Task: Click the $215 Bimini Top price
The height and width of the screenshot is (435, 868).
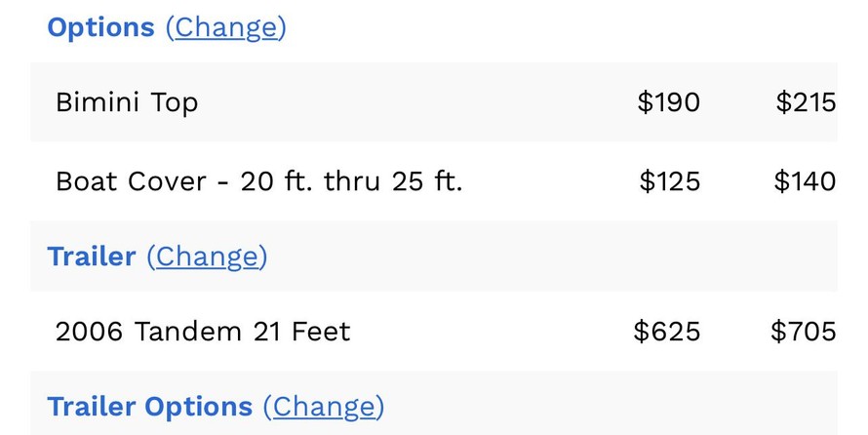Action: coord(806,102)
